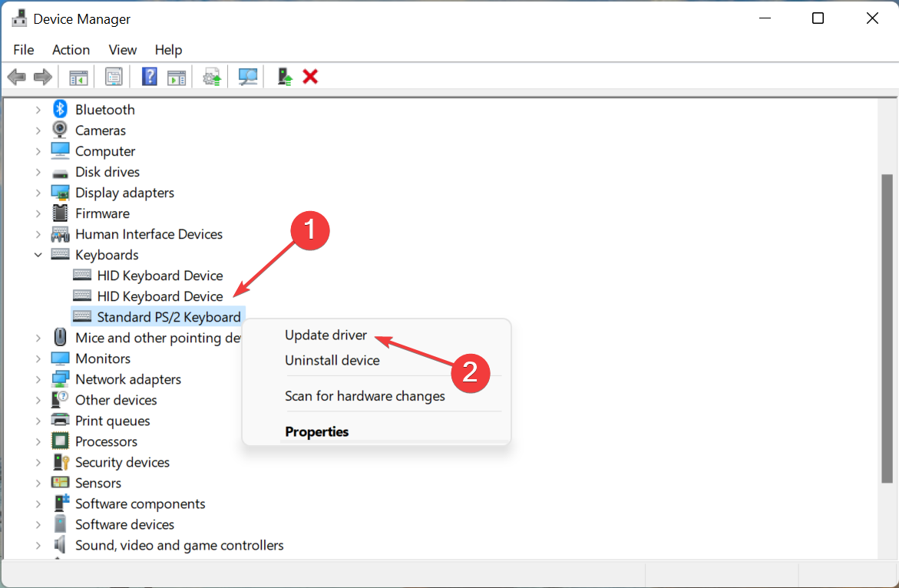The image size is (899, 588).
Task: Select the Firmware label
Action: [102, 213]
